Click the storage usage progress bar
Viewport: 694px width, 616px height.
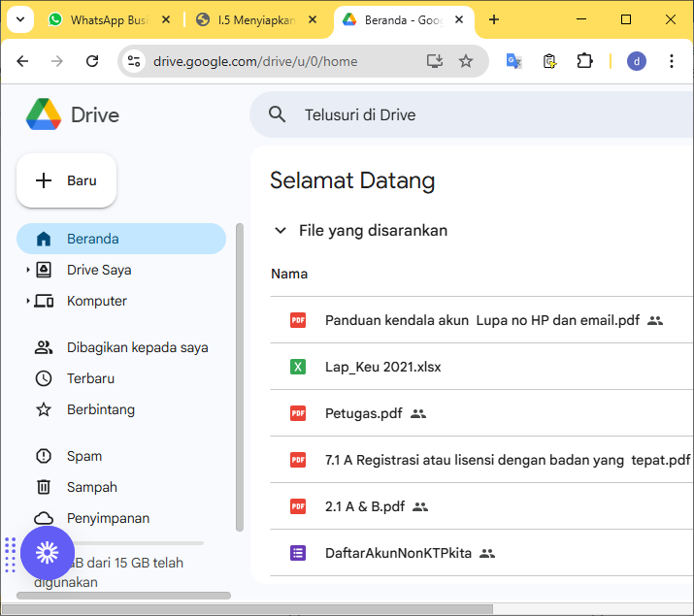(x=137, y=543)
